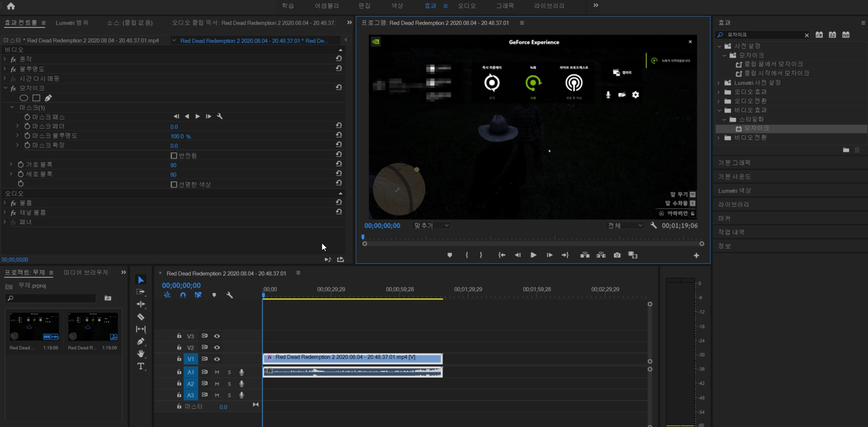Expand the 오디오 효과 folder
Screen dimensions: 868x427
719,92
